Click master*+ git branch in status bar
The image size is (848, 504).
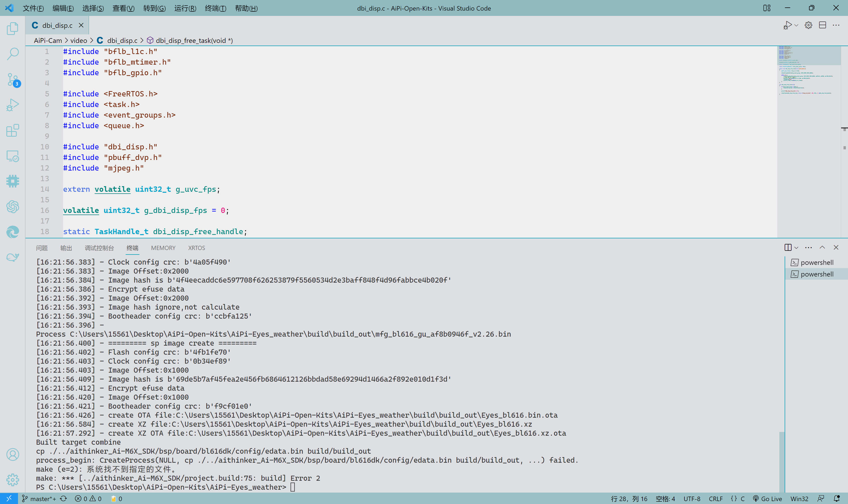coord(39,498)
